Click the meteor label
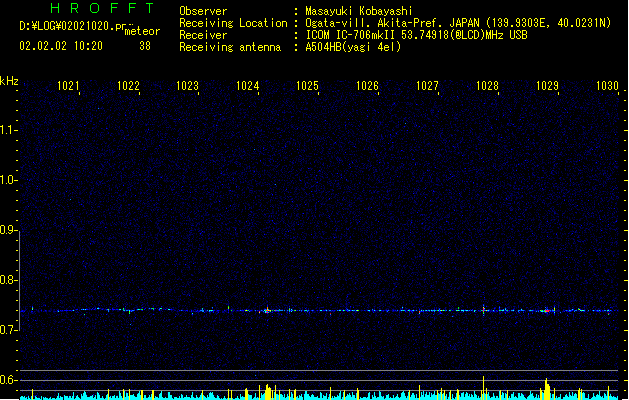 (142, 31)
